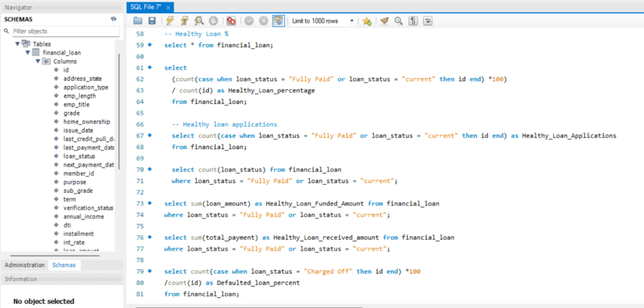Select the home_ownership column
The height and width of the screenshot is (308, 644).
tap(86, 121)
